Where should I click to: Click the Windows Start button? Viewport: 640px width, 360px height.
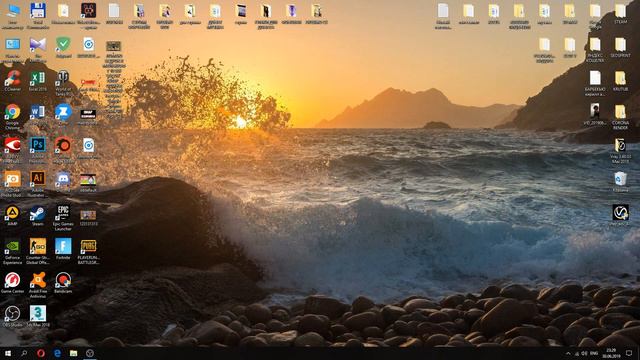[x=8, y=353]
